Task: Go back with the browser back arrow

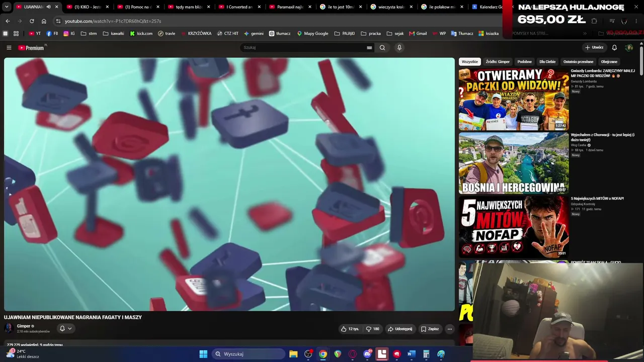Action: 8,21
